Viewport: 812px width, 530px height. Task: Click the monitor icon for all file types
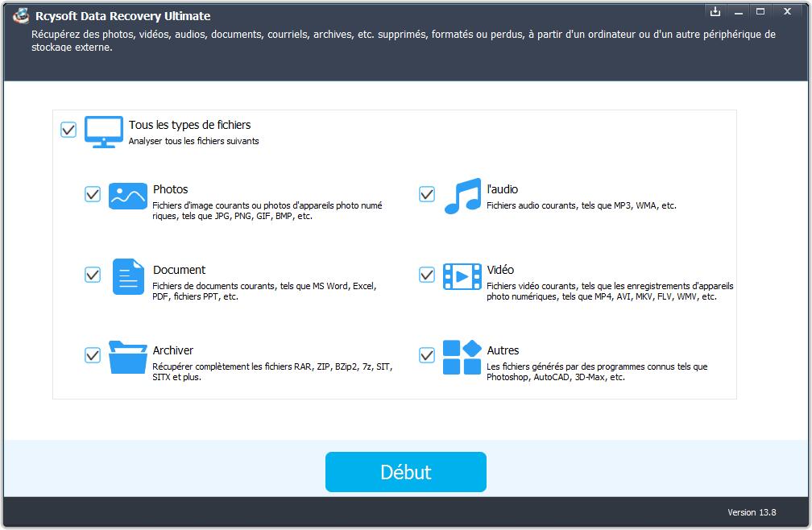point(104,131)
